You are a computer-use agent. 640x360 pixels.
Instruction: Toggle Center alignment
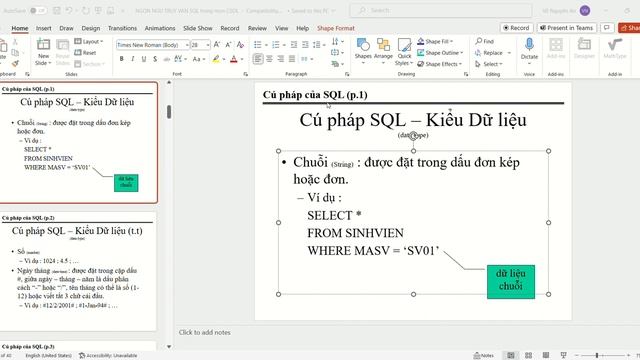pyautogui.click(x=269, y=59)
